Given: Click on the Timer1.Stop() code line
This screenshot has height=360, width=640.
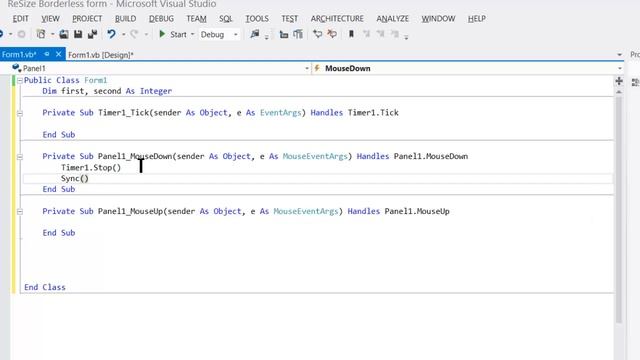Looking at the screenshot, I should pyautogui.click(x=91, y=167).
